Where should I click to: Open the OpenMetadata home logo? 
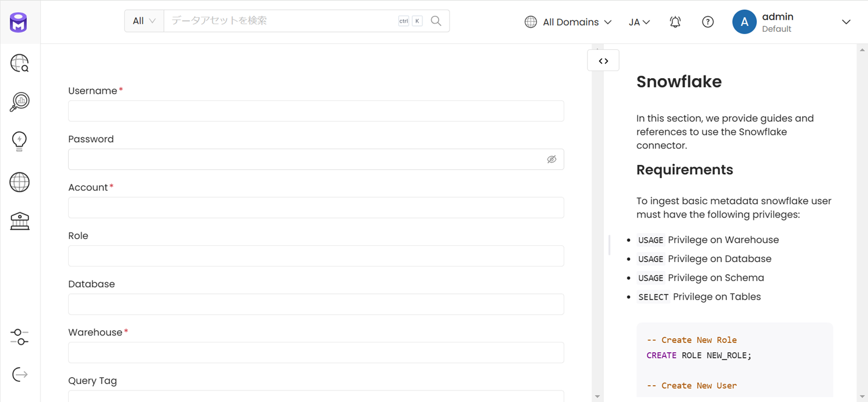coord(19,23)
